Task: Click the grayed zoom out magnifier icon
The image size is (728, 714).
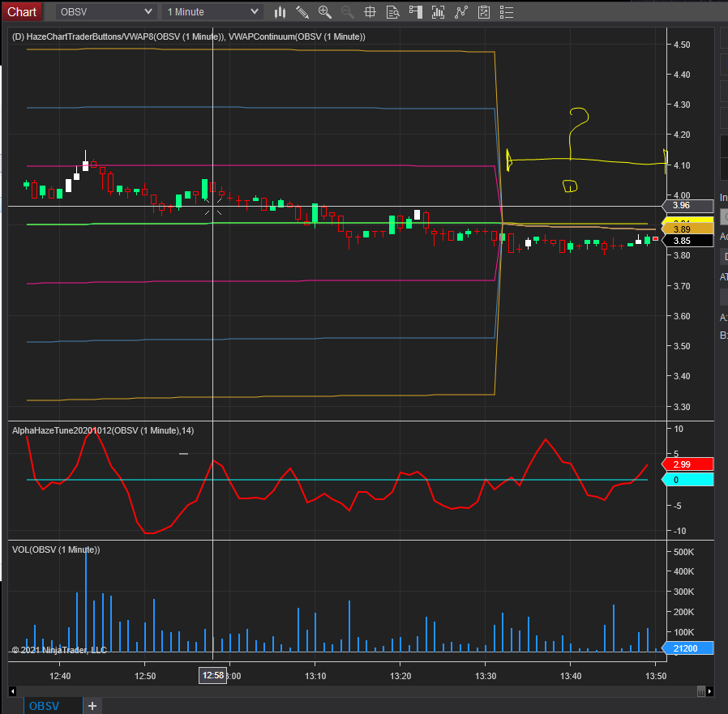Action: click(x=347, y=12)
